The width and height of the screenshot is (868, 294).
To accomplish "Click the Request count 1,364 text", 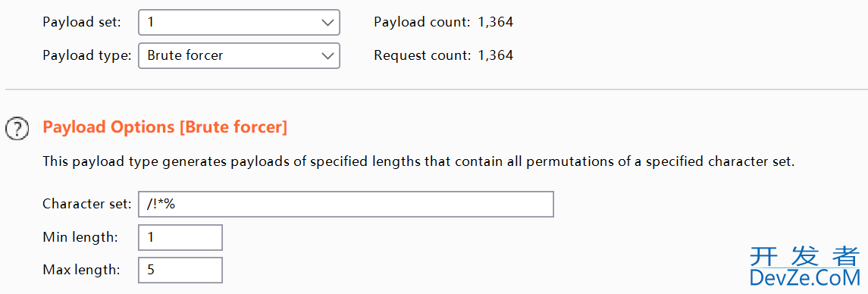I will 443,55.
